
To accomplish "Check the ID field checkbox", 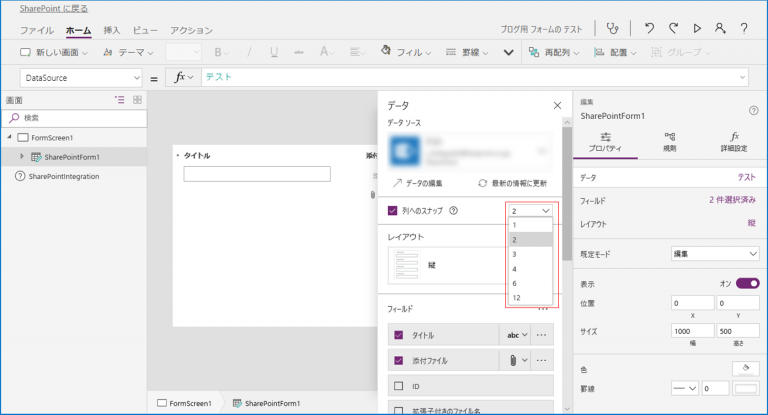I will [x=398, y=385].
